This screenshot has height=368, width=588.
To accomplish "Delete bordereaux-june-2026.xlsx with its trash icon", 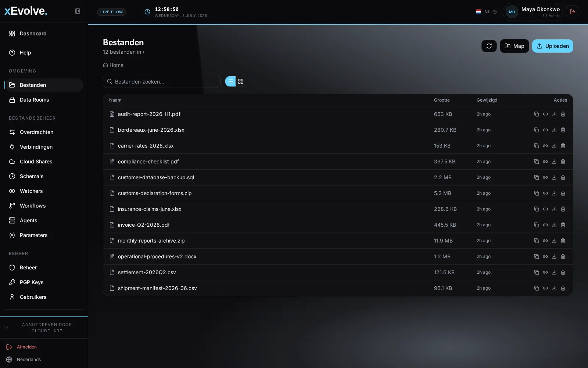I will [x=563, y=130].
